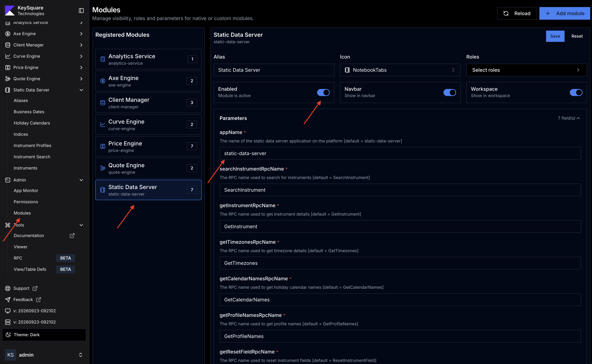This screenshot has width=592, height=364.
Task: Click the Analytics Service module card icon
Action: [103, 59]
